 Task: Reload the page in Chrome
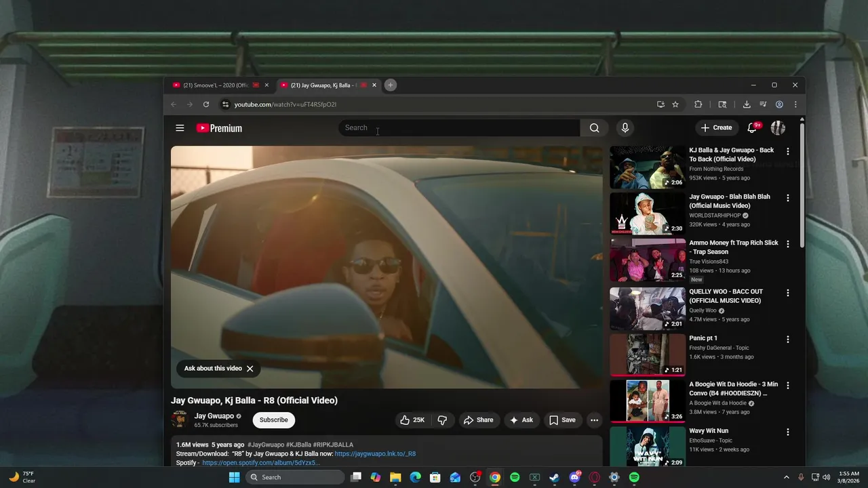tap(206, 104)
